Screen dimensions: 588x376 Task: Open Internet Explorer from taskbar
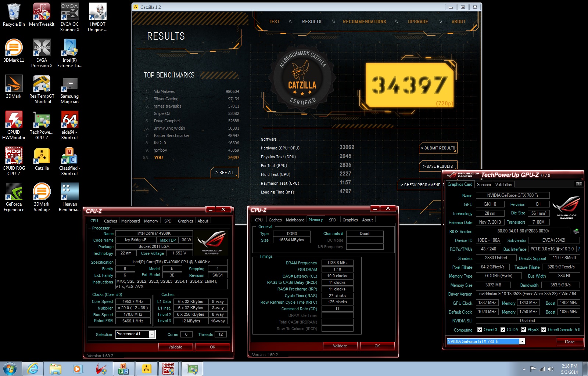33,369
